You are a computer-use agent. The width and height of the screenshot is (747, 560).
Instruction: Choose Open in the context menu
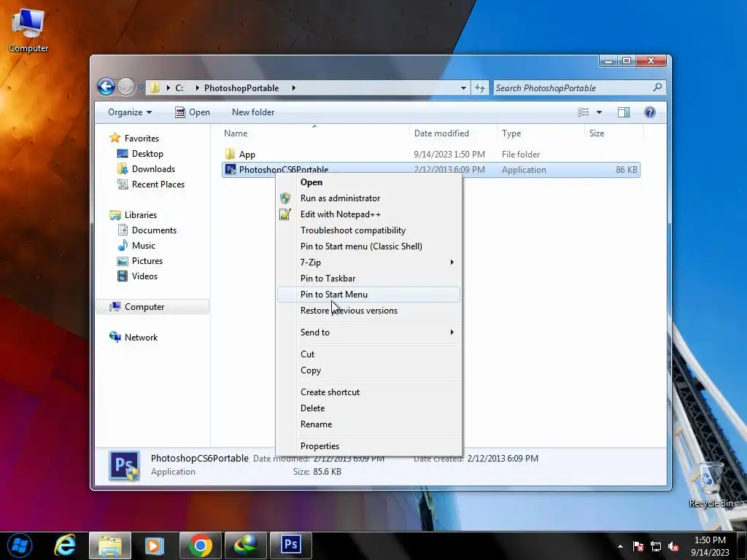[x=368, y=182]
